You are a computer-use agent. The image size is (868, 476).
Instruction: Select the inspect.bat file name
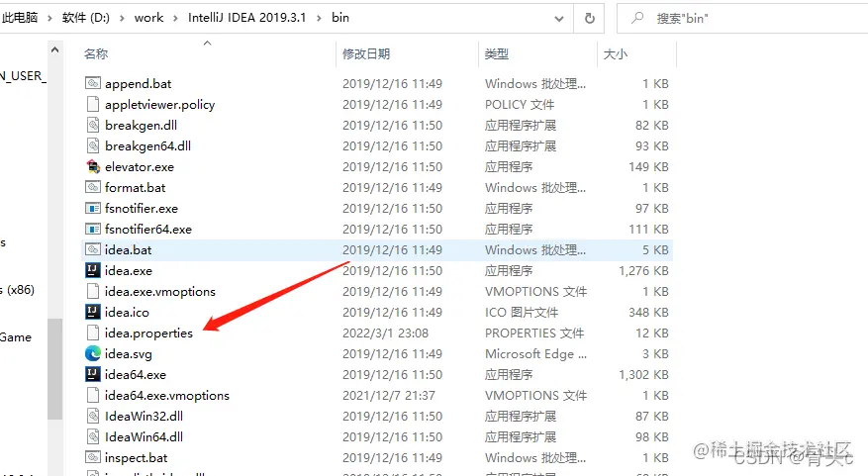pos(137,458)
